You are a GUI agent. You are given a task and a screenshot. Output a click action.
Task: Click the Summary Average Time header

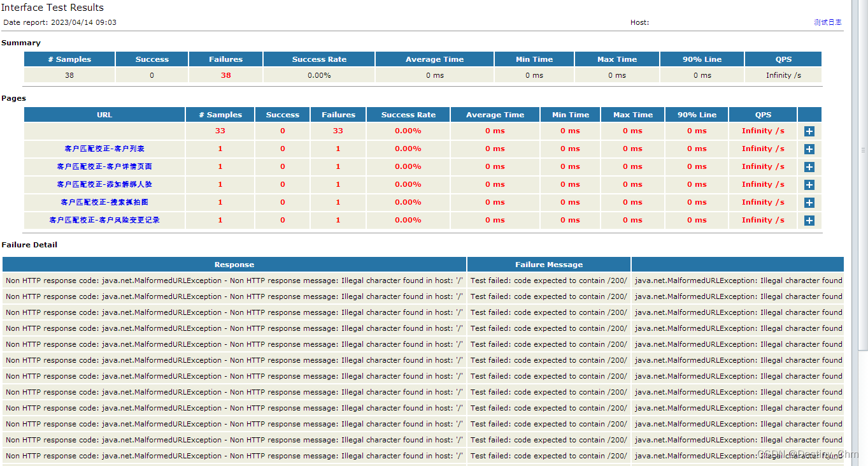(435, 59)
